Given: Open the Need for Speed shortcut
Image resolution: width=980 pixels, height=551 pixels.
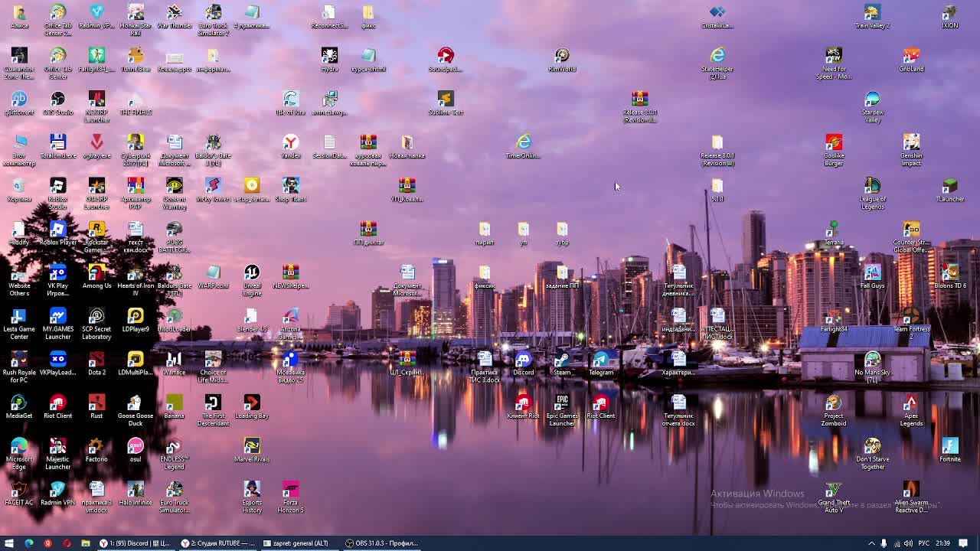Looking at the screenshot, I should pyautogui.click(x=834, y=63).
